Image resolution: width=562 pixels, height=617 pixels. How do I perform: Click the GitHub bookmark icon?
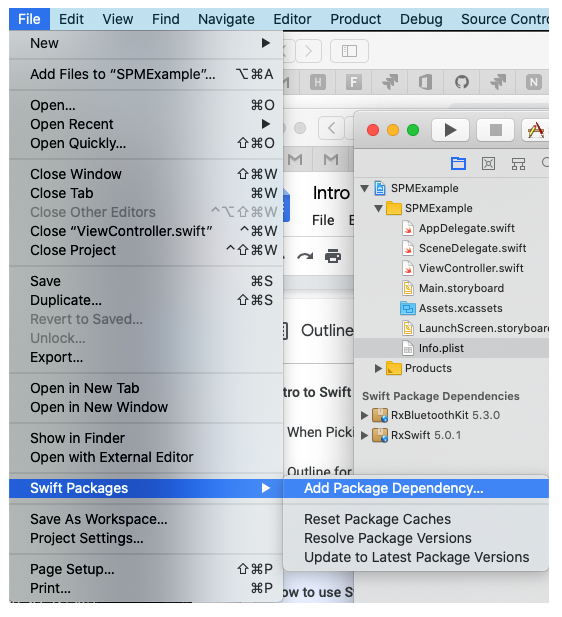pos(462,82)
